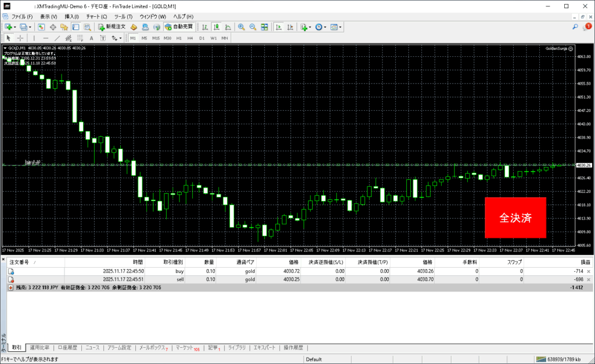Screen dimensions: 595x364
Task: Click the tile windows icon
Action: click(264, 27)
